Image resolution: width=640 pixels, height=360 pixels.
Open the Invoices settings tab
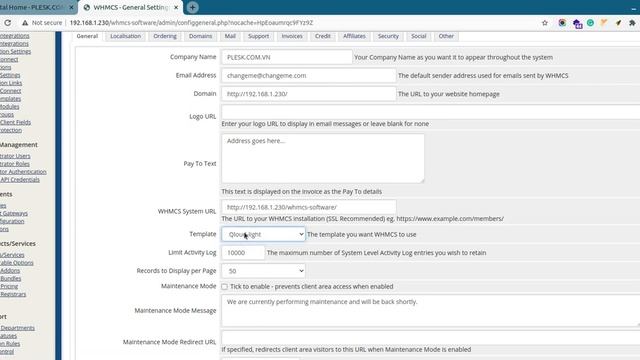tap(292, 36)
